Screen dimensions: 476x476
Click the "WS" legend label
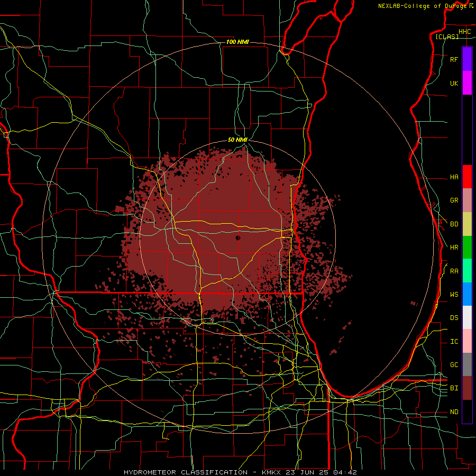tap(454, 295)
